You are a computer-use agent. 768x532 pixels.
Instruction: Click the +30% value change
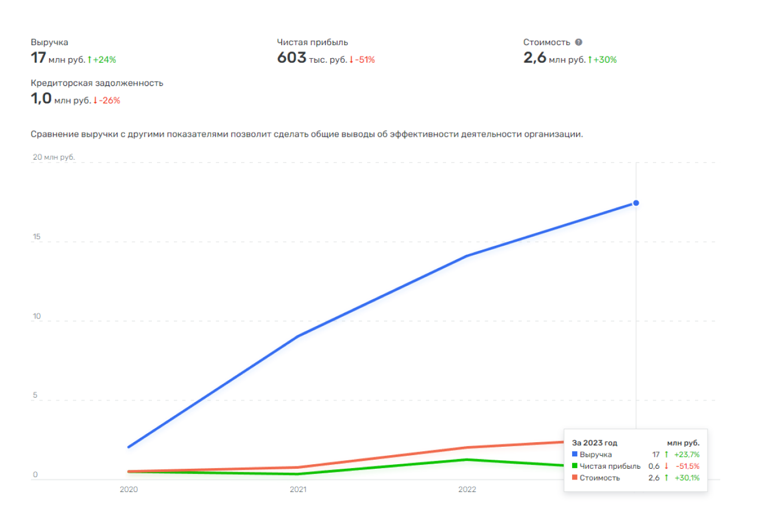[605, 59]
